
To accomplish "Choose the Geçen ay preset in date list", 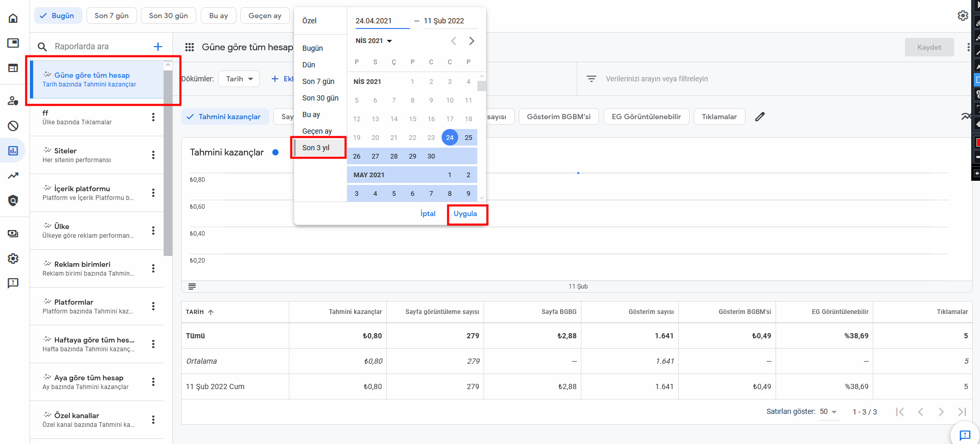I will pos(317,131).
